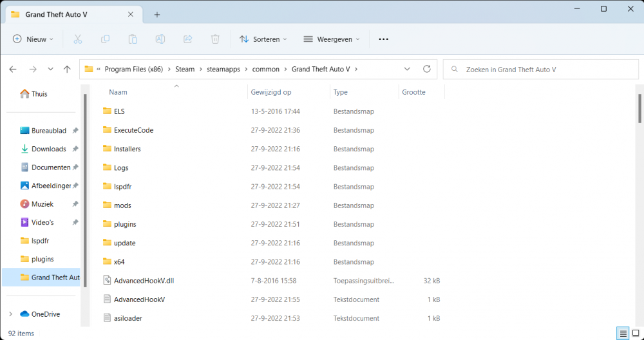Click the Paste clipboard icon
644x340 pixels.
133,39
